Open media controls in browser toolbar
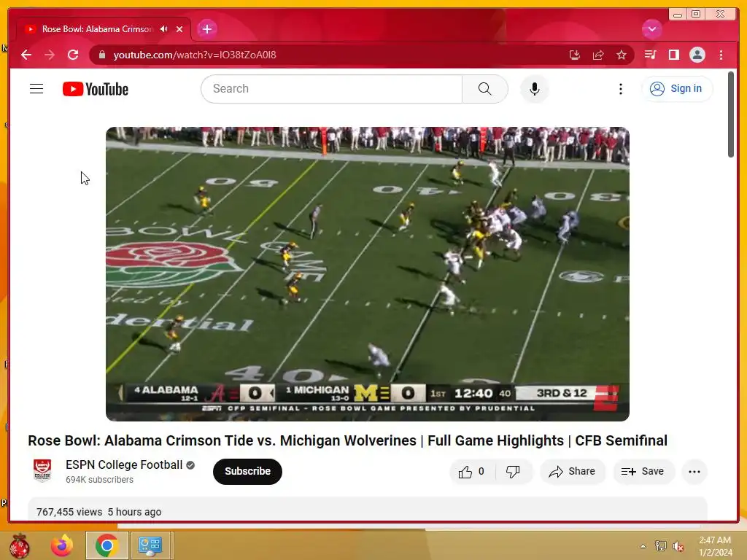This screenshot has height=560, width=747. (650, 55)
